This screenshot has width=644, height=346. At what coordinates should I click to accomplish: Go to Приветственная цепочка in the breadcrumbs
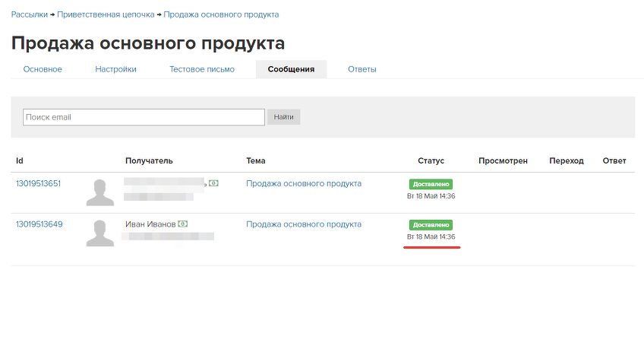pyautogui.click(x=106, y=14)
